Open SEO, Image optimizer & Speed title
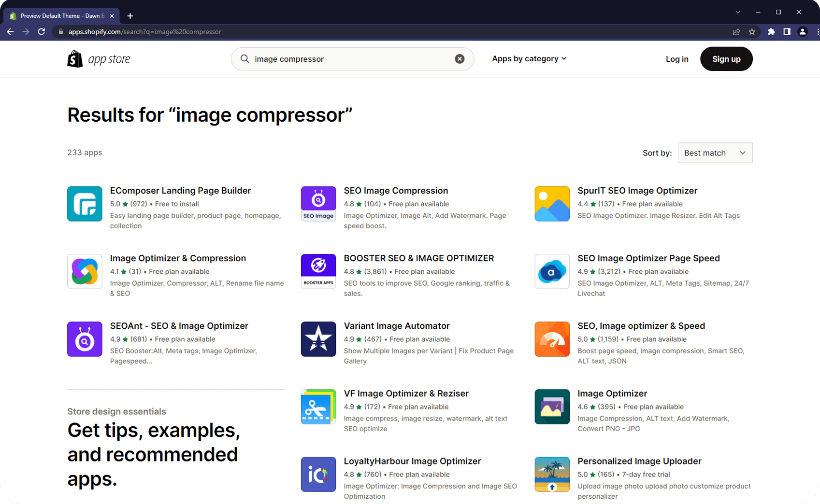 pyautogui.click(x=641, y=326)
